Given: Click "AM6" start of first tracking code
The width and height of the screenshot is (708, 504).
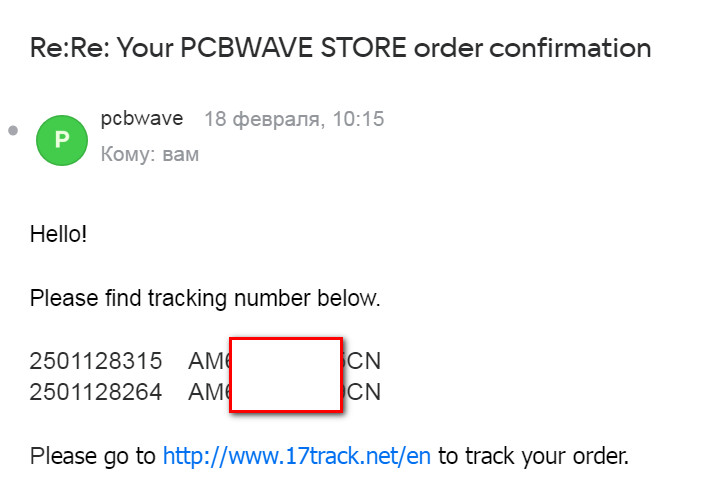Looking at the screenshot, I should 209,361.
